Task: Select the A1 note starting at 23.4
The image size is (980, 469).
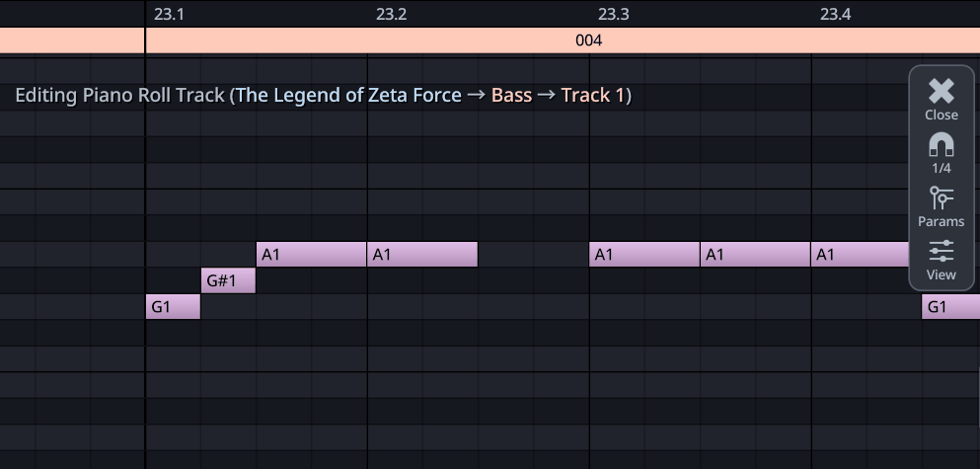Action: [859, 255]
